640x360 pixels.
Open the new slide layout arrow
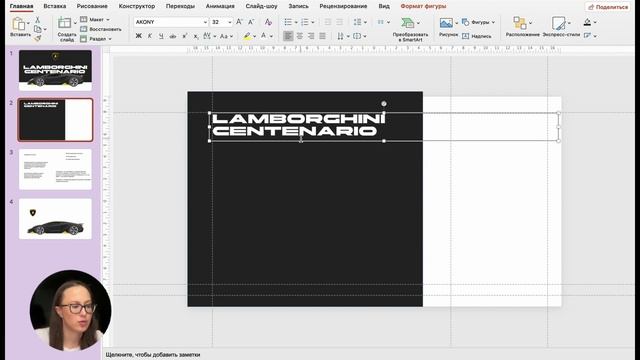coord(75,23)
